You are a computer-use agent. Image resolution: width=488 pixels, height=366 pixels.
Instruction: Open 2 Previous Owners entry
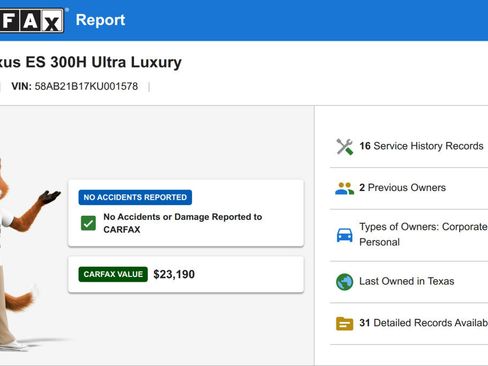pos(409,188)
